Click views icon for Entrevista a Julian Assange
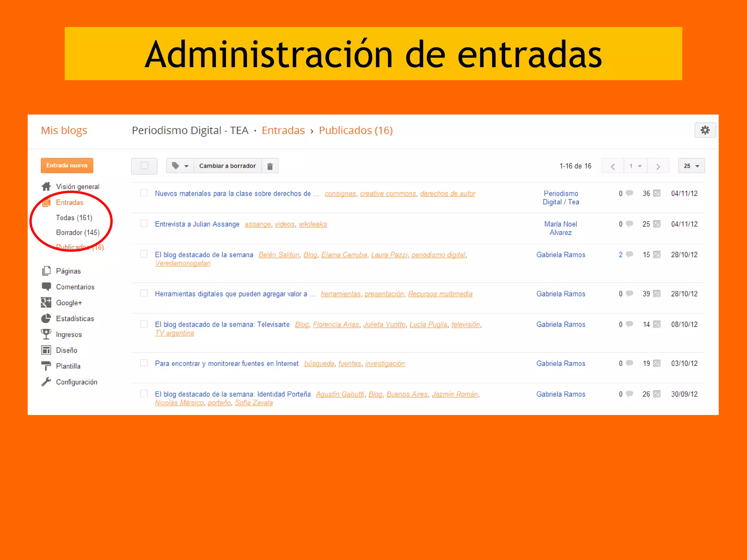This screenshot has width=747, height=560. coord(657,224)
